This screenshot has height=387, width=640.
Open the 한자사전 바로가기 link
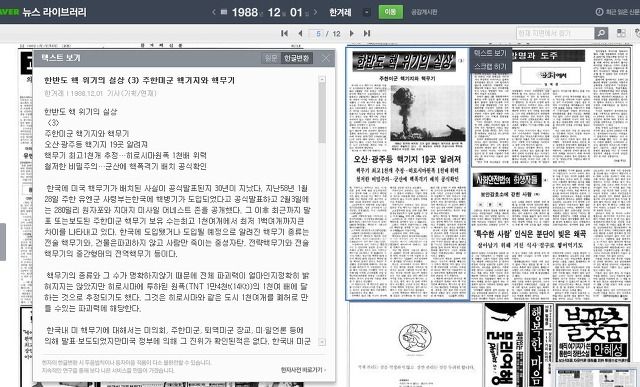(x=303, y=370)
